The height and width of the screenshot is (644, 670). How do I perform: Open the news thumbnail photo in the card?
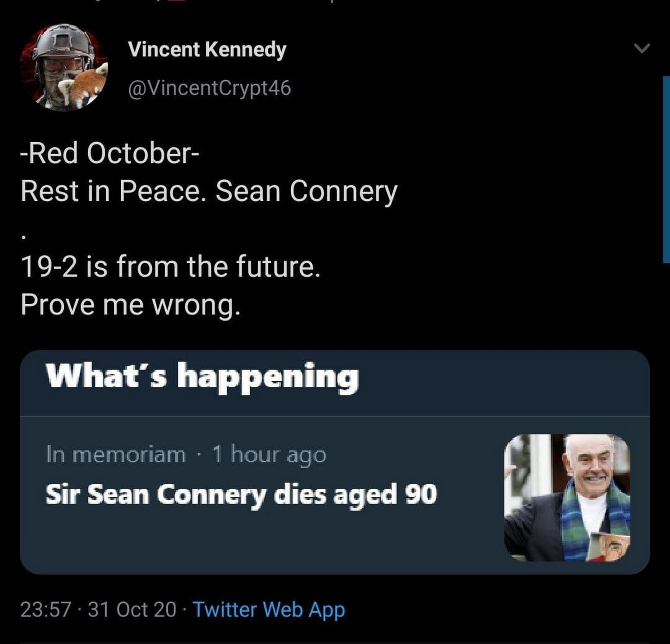(x=567, y=497)
